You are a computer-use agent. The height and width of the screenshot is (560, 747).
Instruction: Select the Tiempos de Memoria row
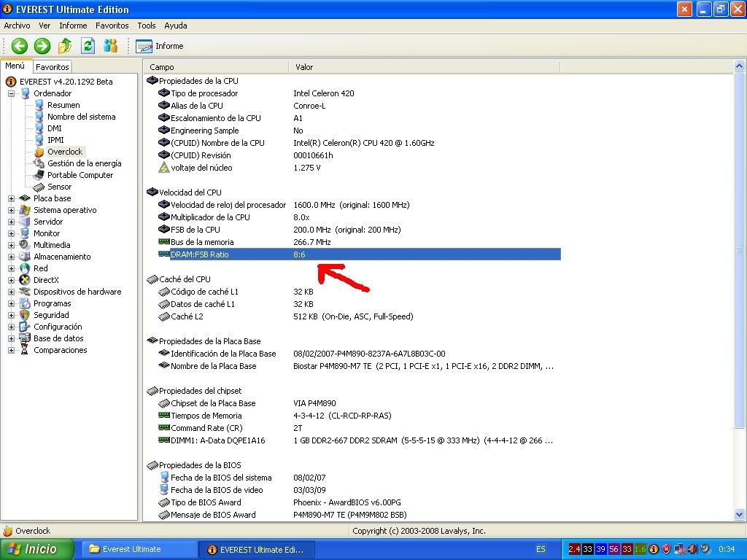[353, 416]
